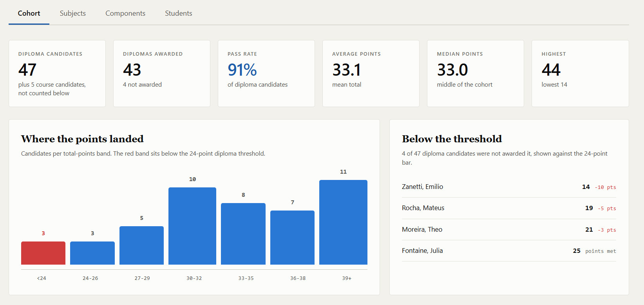This screenshot has width=644, height=305.
Task: Select the Rocha, Mateus entry
Action: pos(509,208)
